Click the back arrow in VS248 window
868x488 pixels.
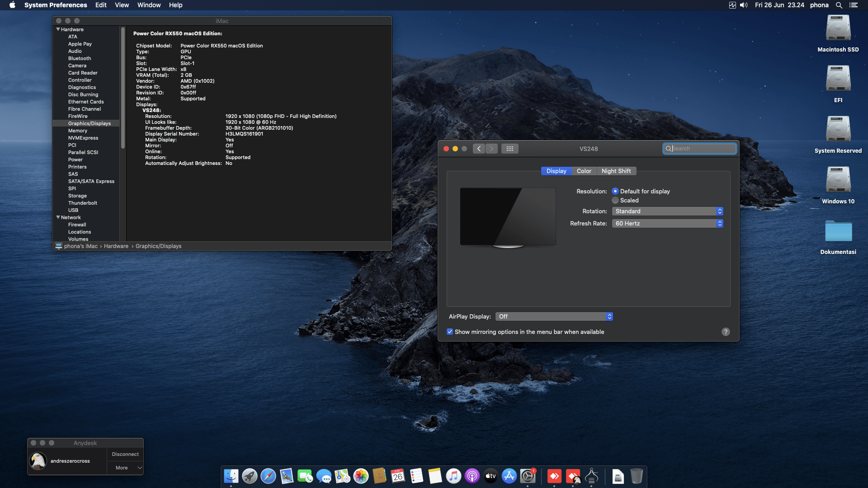479,149
